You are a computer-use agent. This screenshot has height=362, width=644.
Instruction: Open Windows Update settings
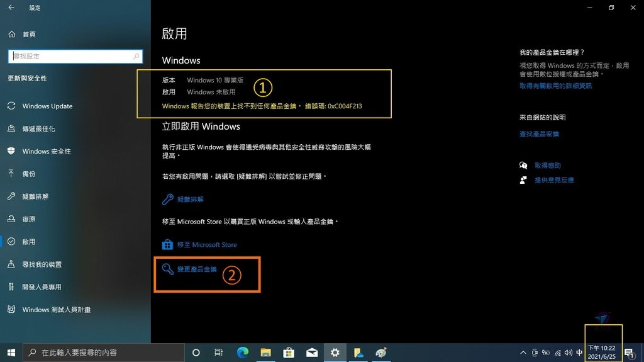click(47, 106)
